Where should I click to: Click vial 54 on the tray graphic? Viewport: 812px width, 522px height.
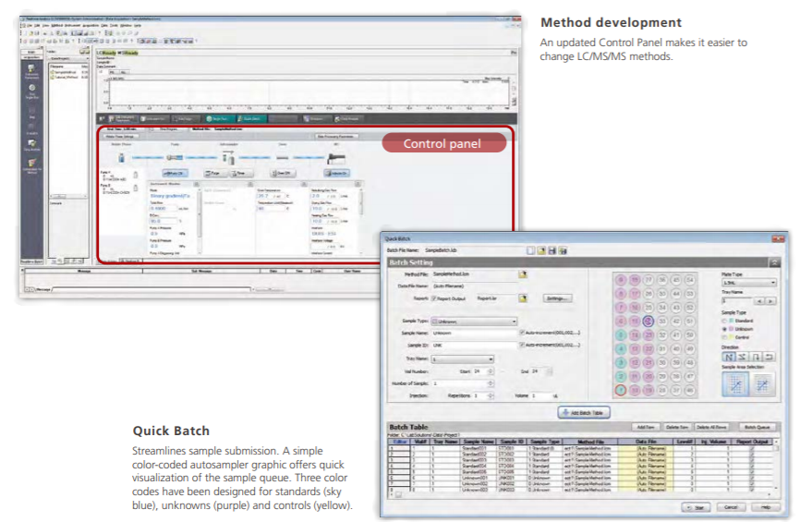(x=690, y=280)
